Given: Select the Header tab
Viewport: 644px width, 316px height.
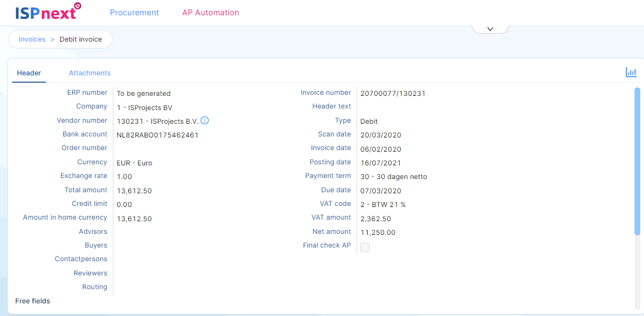Looking at the screenshot, I should click(x=29, y=73).
